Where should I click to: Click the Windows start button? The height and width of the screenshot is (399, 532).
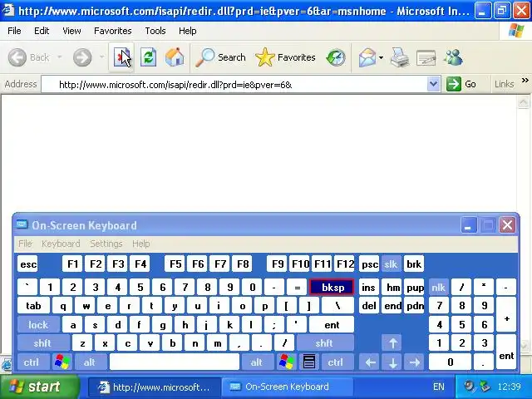(x=40, y=387)
